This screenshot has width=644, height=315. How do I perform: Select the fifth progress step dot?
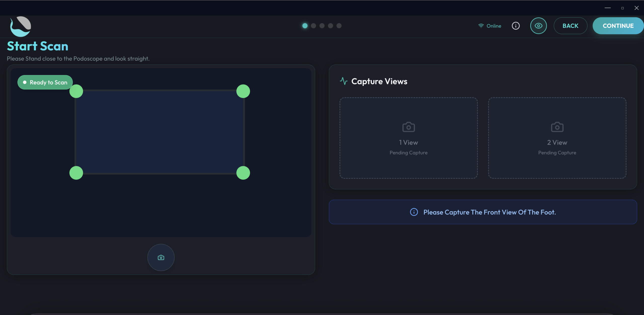point(339,26)
